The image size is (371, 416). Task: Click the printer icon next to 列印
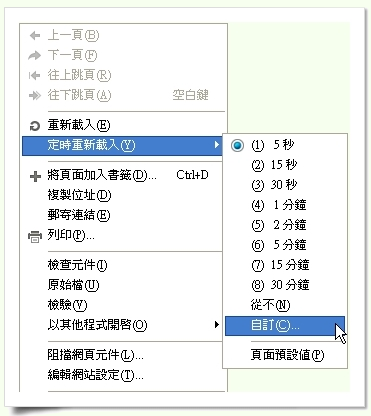tap(35, 237)
